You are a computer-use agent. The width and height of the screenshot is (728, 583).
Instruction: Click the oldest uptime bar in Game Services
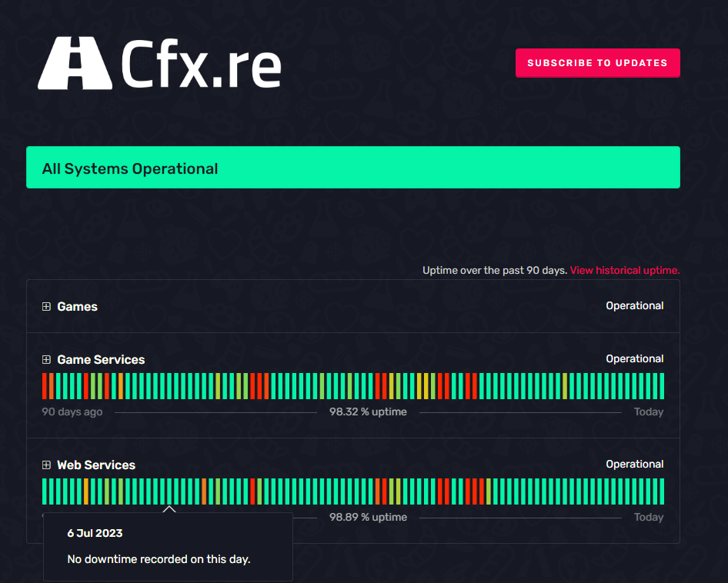45,386
